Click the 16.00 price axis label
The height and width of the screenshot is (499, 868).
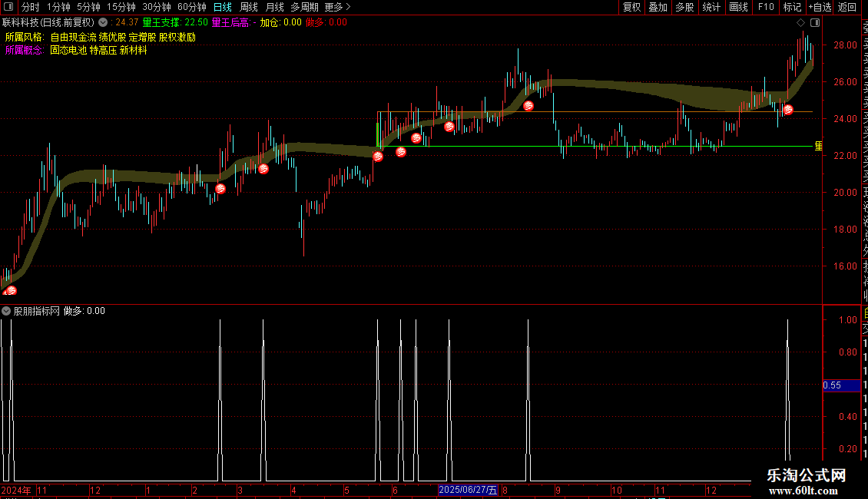coord(845,266)
